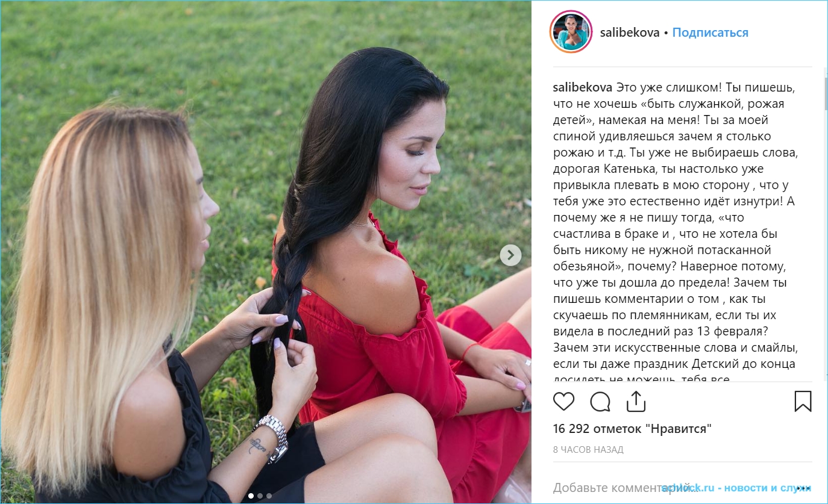Follow the account via "Подписаться"
This screenshot has width=828, height=504.
point(710,33)
